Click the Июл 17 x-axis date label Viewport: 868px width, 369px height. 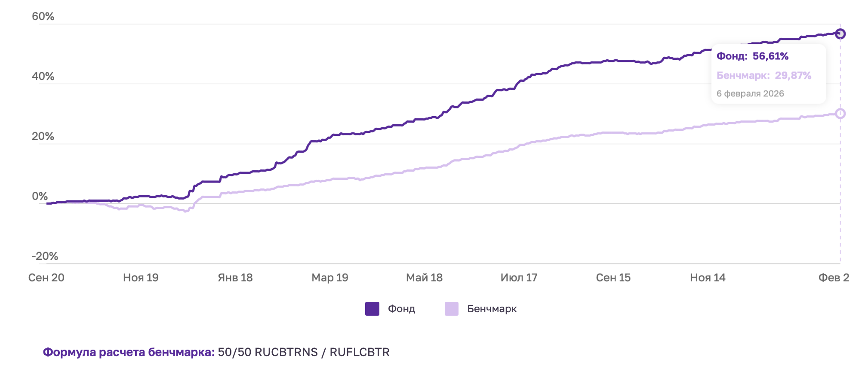(x=519, y=278)
